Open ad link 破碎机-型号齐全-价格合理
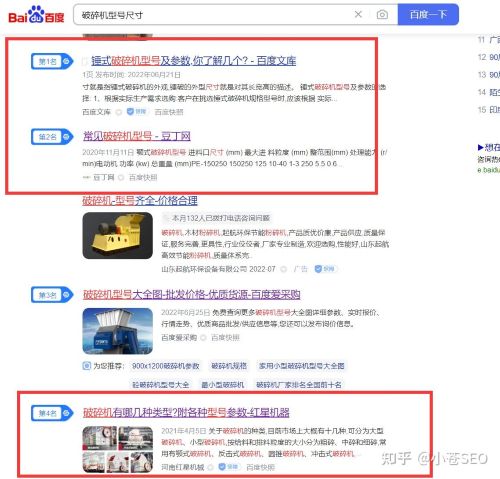500x479 pixels. [140, 201]
